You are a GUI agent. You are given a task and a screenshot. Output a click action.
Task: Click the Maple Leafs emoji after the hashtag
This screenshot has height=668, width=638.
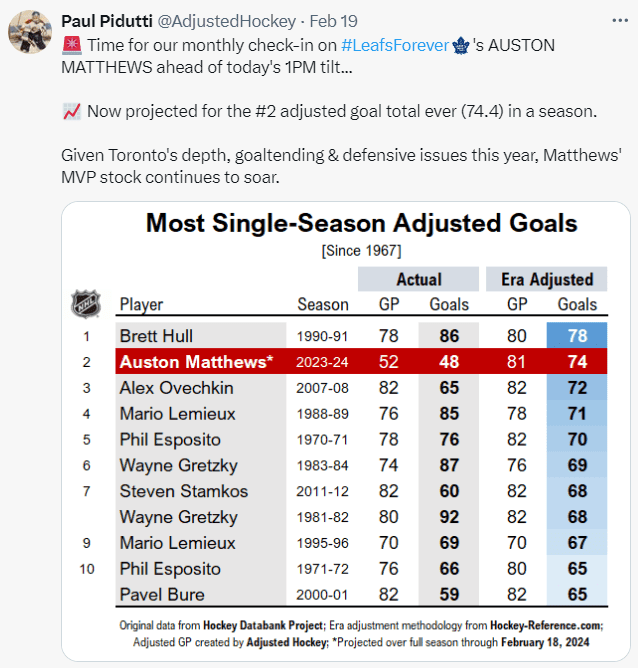click(461, 46)
